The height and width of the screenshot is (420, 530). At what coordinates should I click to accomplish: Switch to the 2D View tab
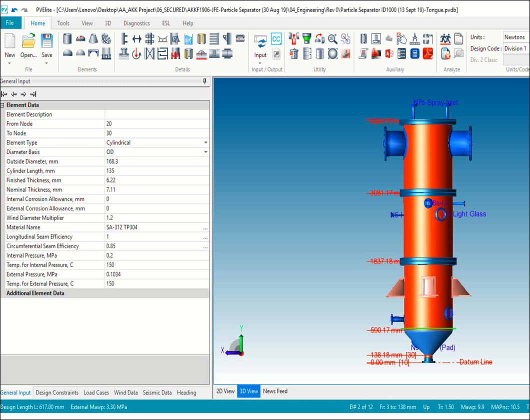pos(225,391)
